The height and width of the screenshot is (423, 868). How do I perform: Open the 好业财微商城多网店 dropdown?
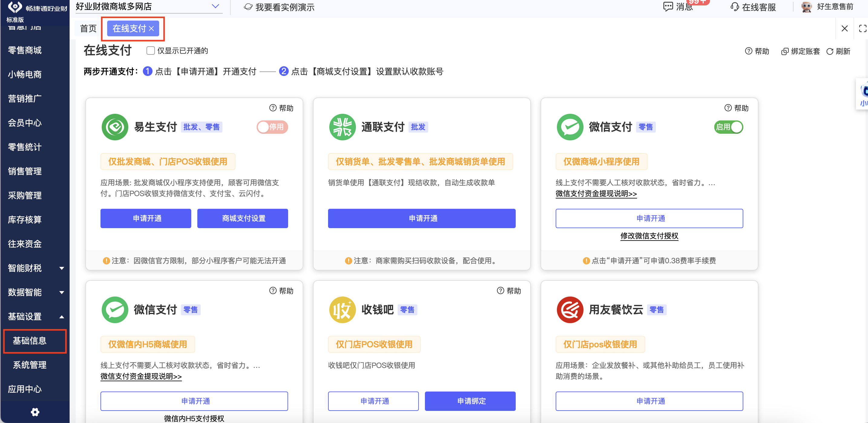coord(149,6)
